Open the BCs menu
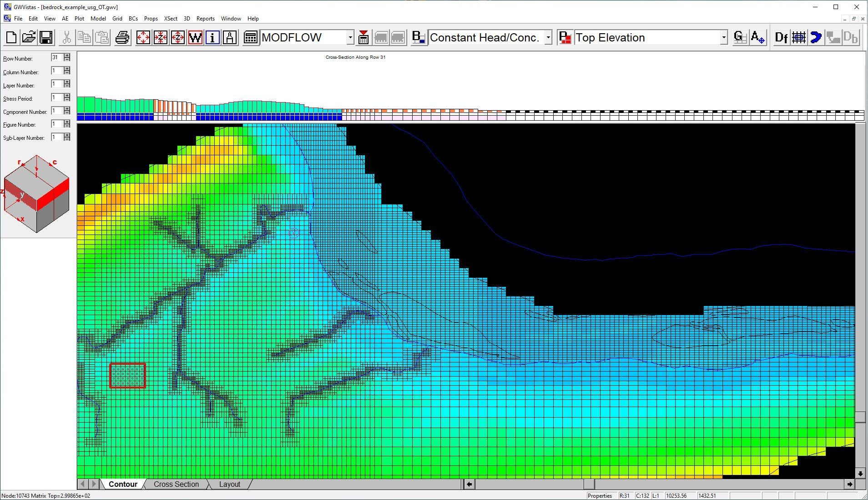 click(133, 19)
